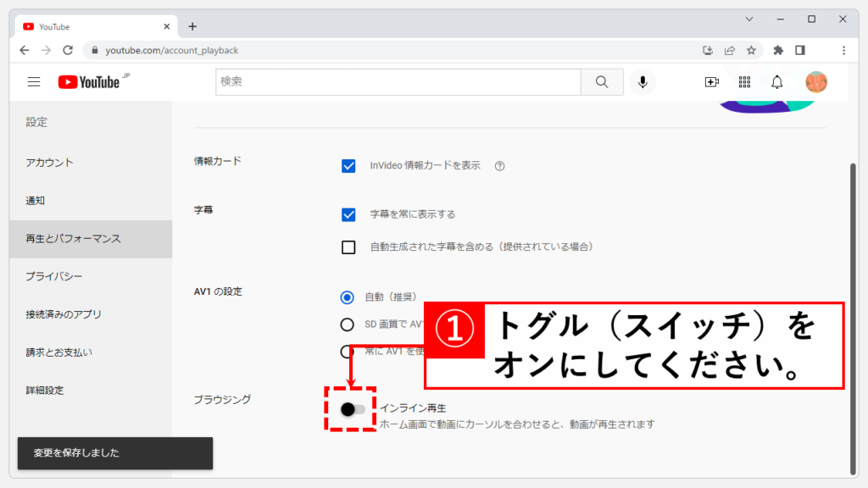Open the YouTube apps grid icon
Screen dimensions: 868x488
point(744,82)
